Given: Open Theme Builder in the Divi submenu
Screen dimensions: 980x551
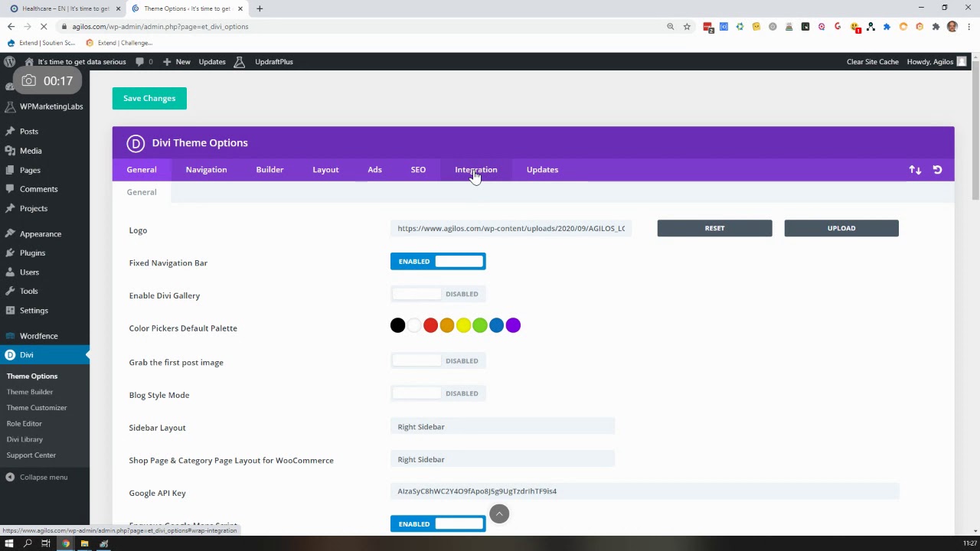Looking at the screenshot, I should tap(30, 392).
